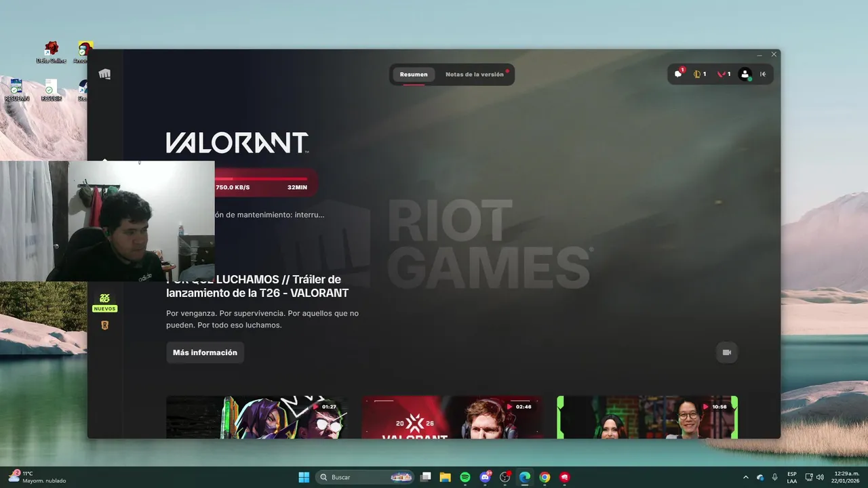Click the Riot Games fist logo
The width and height of the screenshot is (868, 488).
tap(104, 74)
